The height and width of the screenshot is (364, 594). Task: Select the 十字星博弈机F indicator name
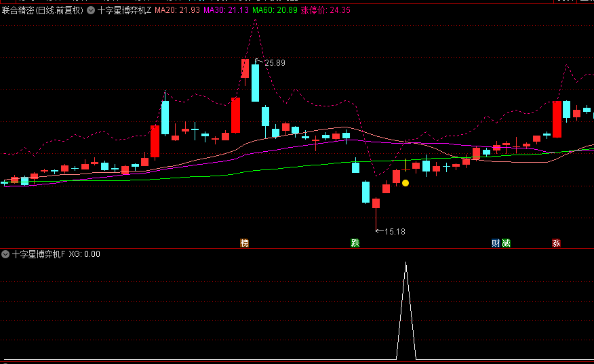pos(39,254)
